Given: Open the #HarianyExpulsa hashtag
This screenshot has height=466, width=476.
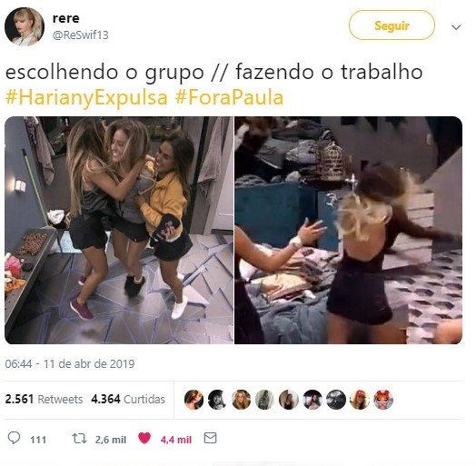Looking at the screenshot, I should click(86, 98).
